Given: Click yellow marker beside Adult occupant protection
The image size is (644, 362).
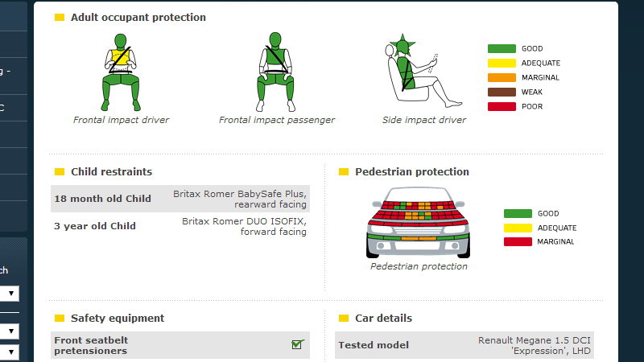Looking at the screenshot, I should click(60, 17).
